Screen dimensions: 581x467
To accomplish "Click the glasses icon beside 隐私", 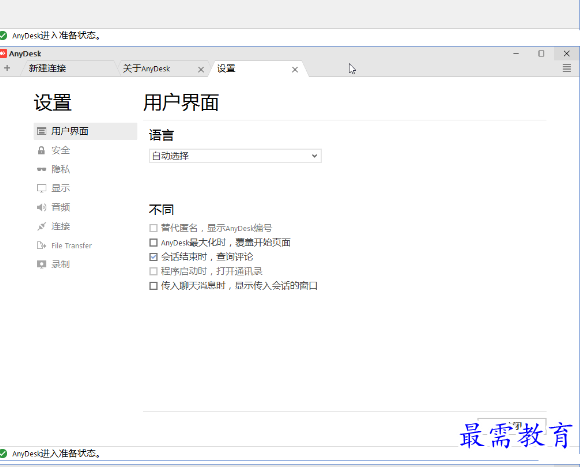I will point(42,169).
